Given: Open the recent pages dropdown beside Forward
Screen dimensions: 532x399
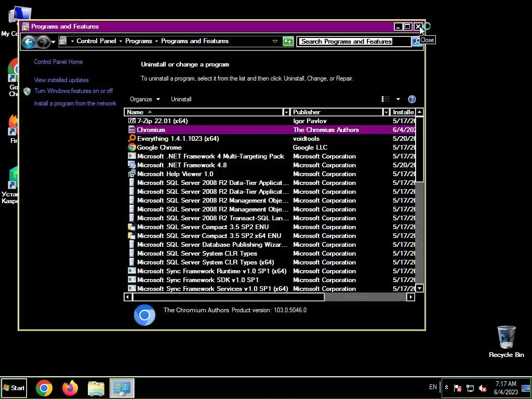Looking at the screenshot, I should (x=53, y=43).
